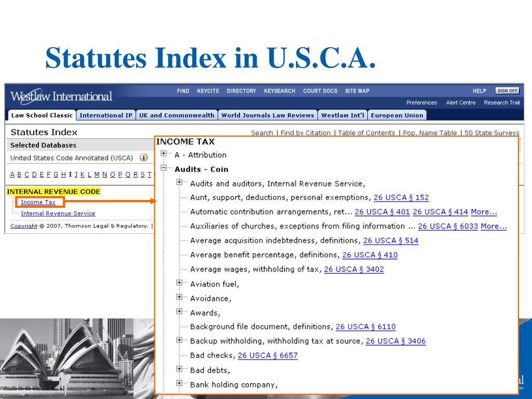Expand the Awards entry

(x=179, y=311)
